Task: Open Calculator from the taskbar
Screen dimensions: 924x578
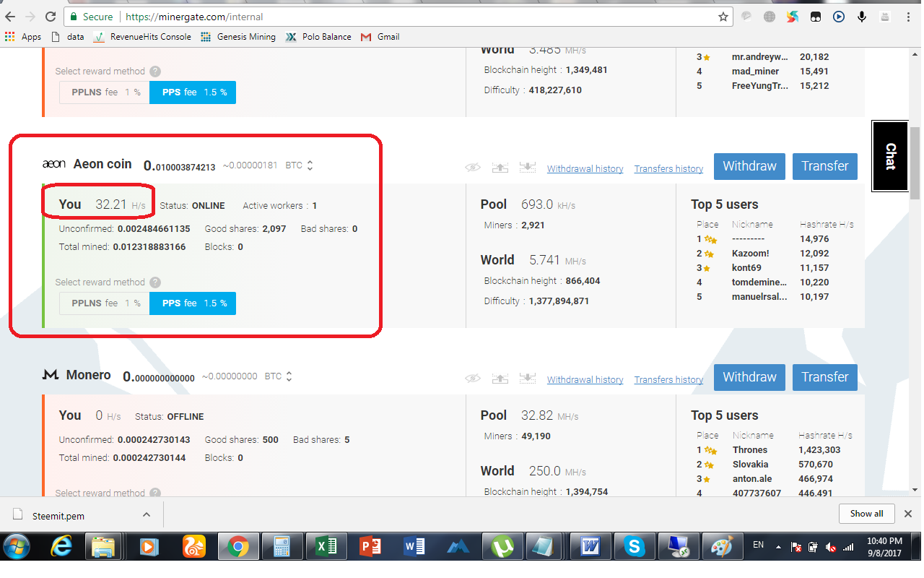Action: point(282,547)
